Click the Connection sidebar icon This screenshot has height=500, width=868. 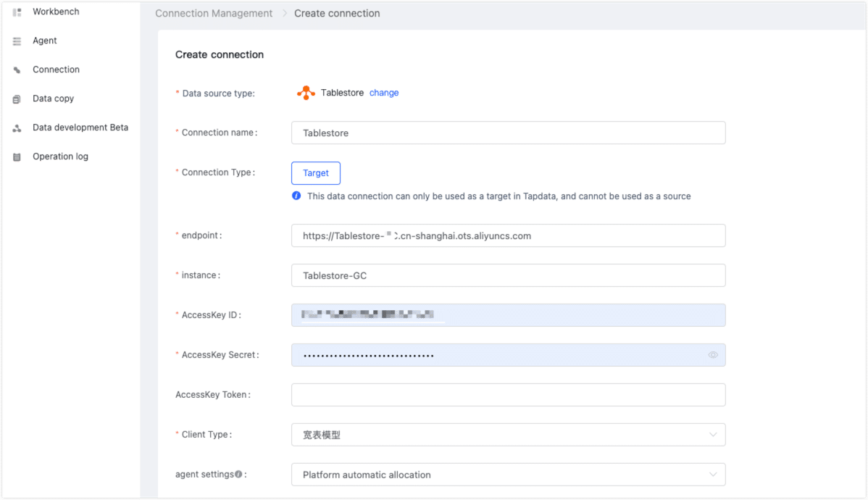click(17, 70)
